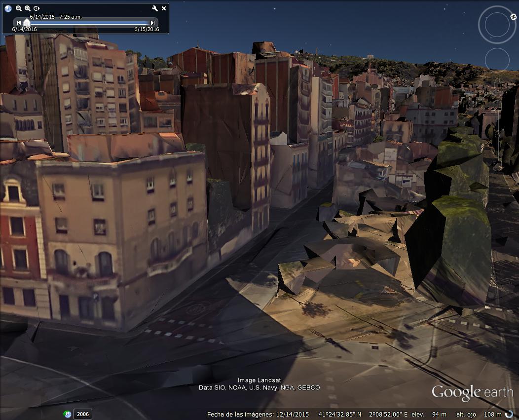The height and width of the screenshot is (420, 519).
Task: Click the Image Landsat attribution text
Action: point(259,380)
